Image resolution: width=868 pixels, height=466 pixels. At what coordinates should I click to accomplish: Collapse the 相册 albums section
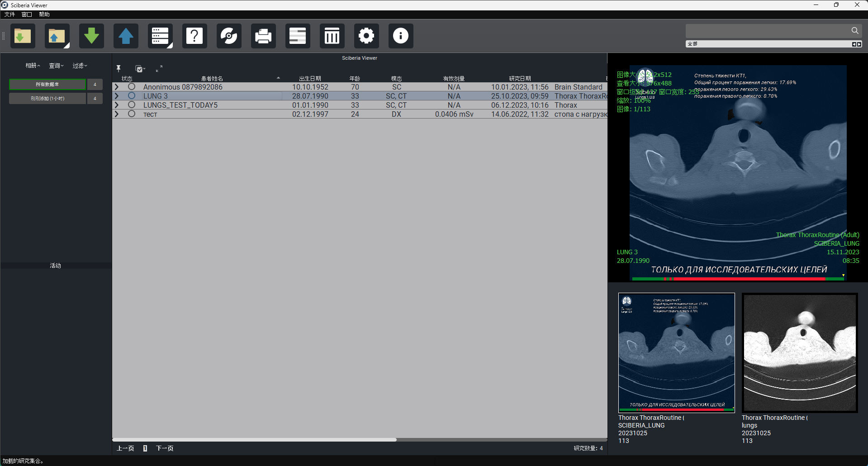(33, 66)
